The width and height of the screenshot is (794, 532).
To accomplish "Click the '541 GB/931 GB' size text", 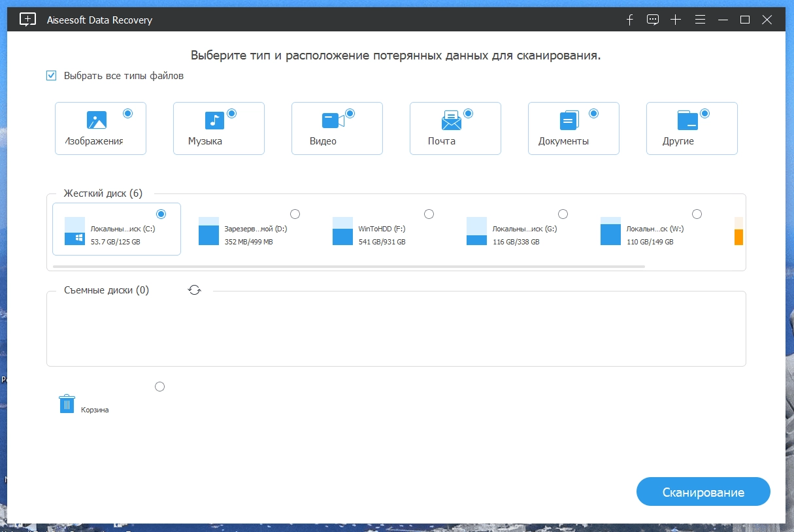I will coord(382,242).
